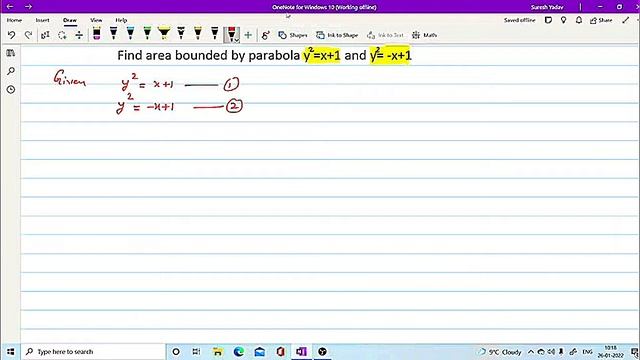Open the sticky notes feed icon
Image resolution: width=640 pixels, height=360 pixels.
pos(548,20)
